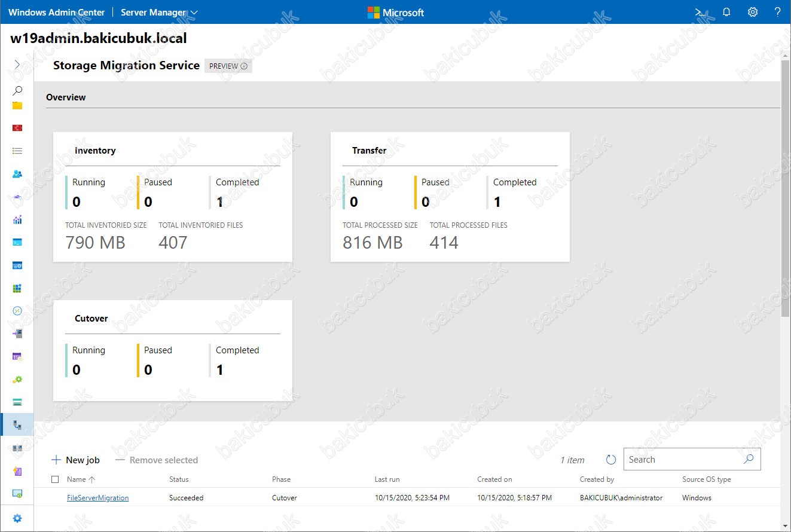Open PowerShell console icon in top bar
Screen dimensions: 791x532
pos(701,12)
